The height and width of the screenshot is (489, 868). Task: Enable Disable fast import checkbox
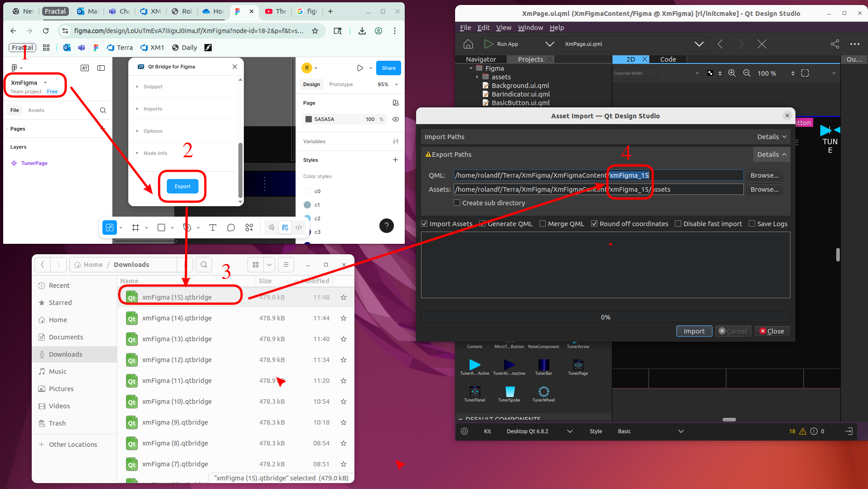pyautogui.click(x=678, y=224)
